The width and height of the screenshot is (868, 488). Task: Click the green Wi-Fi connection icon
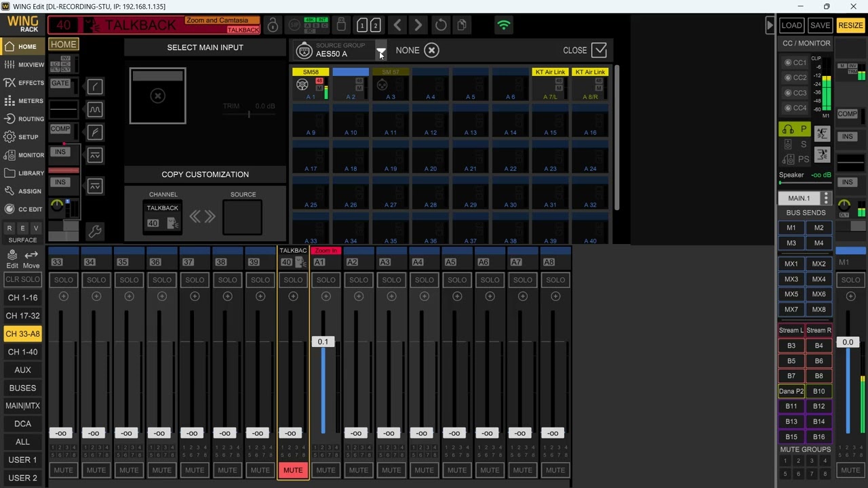tap(504, 26)
